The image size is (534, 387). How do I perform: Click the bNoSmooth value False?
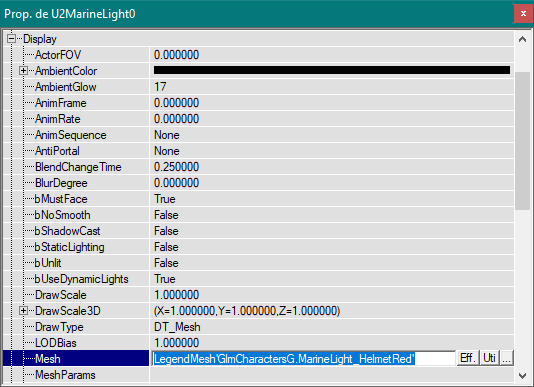coord(166,215)
